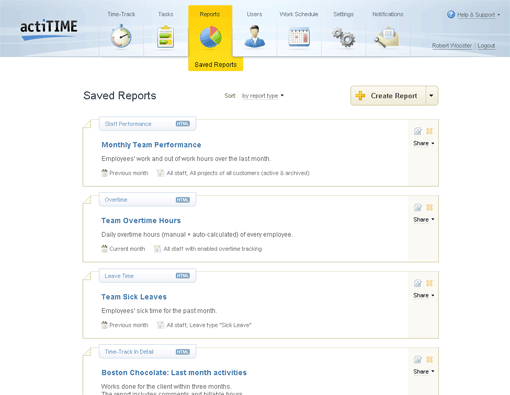The height and width of the screenshot is (395, 510).
Task: Open the Users person icon
Action: pyautogui.click(x=254, y=36)
